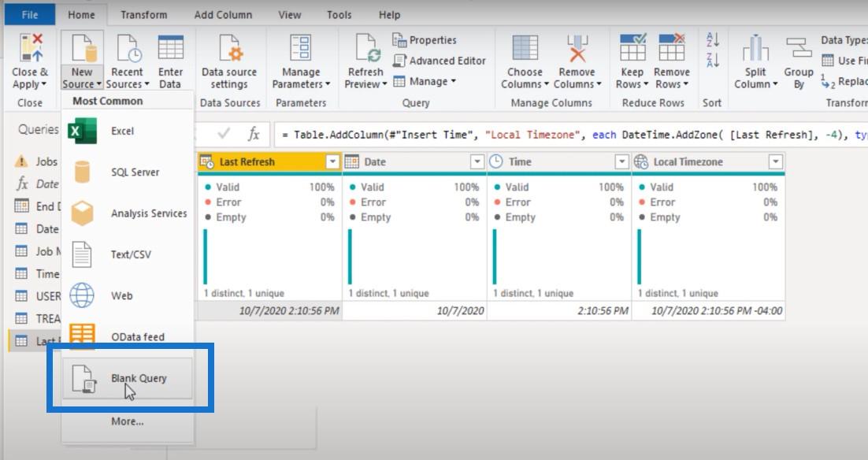This screenshot has width=868, height=460.
Task: Switch to the Transform tab
Action: pos(144,15)
